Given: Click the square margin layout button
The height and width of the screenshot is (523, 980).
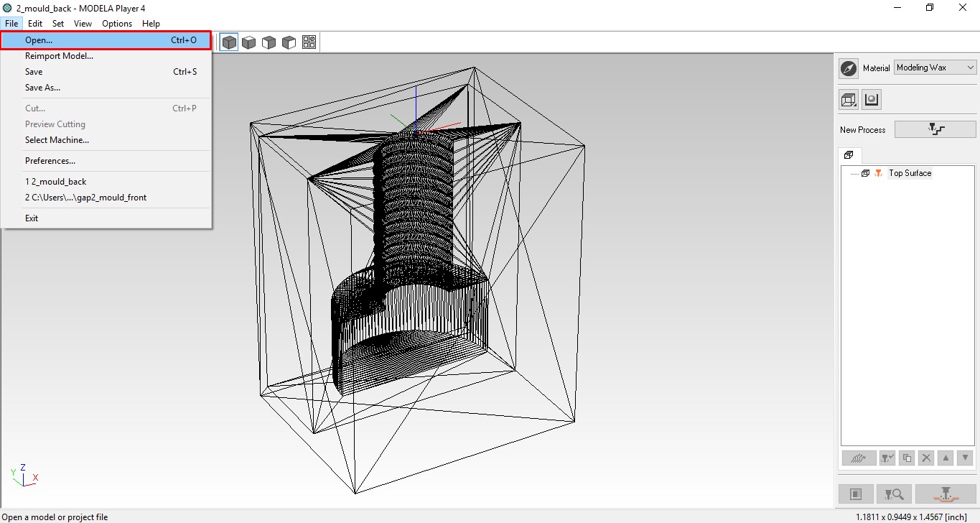Looking at the screenshot, I should coord(857,494).
